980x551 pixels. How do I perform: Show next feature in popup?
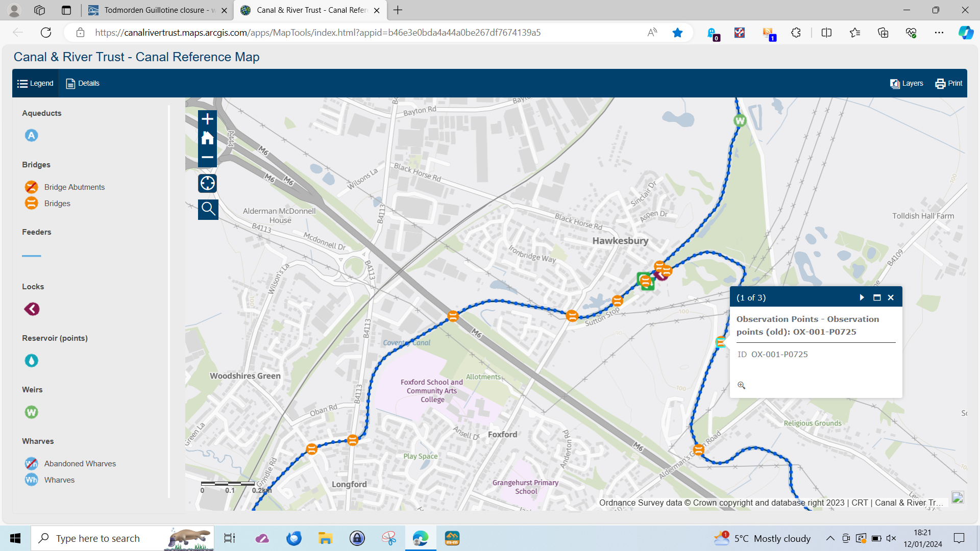coord(862,297)
